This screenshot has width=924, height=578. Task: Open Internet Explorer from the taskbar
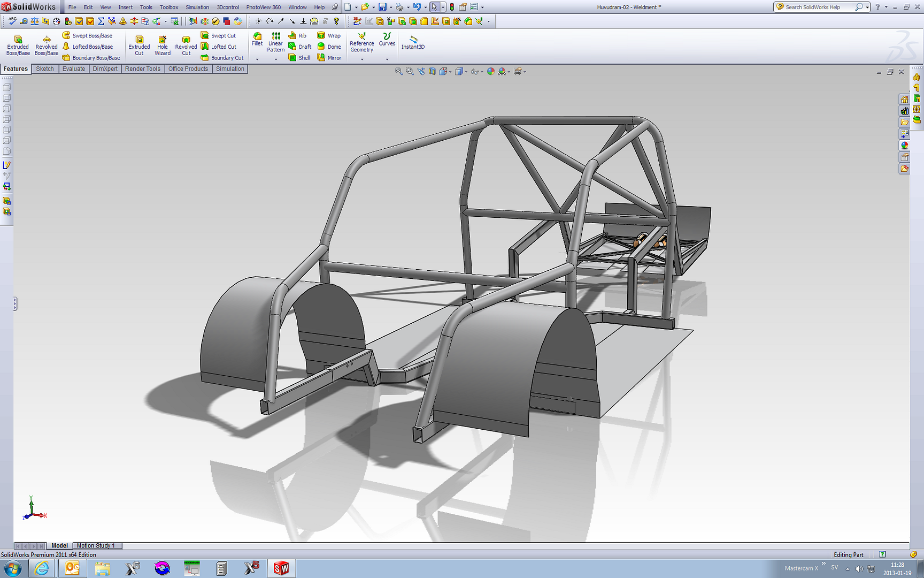(x=42, y=568)
